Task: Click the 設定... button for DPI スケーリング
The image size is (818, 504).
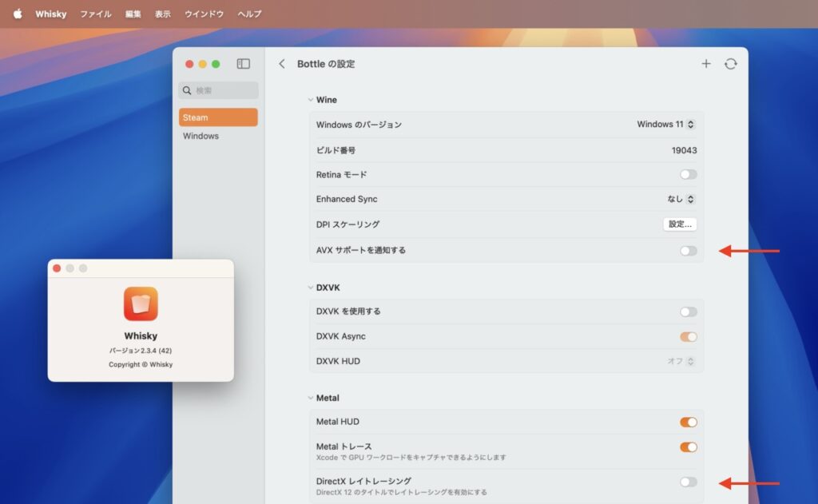Action: click(x=680, y=224)
